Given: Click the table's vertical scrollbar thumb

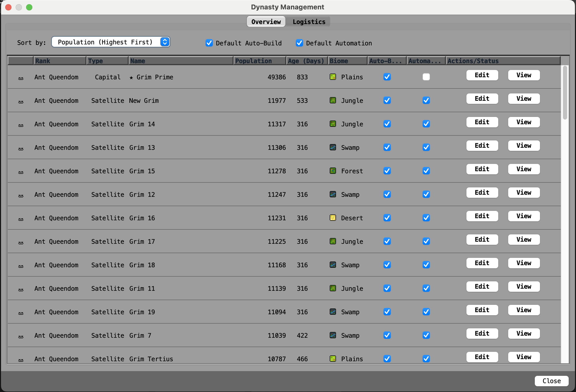Looking at the screenshot, I should tap(565, 93).
